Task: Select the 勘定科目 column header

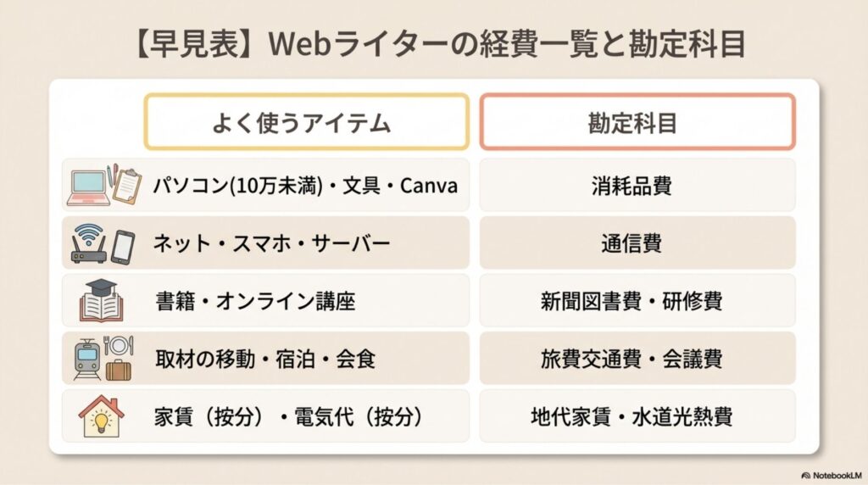Action: point(637,122)
